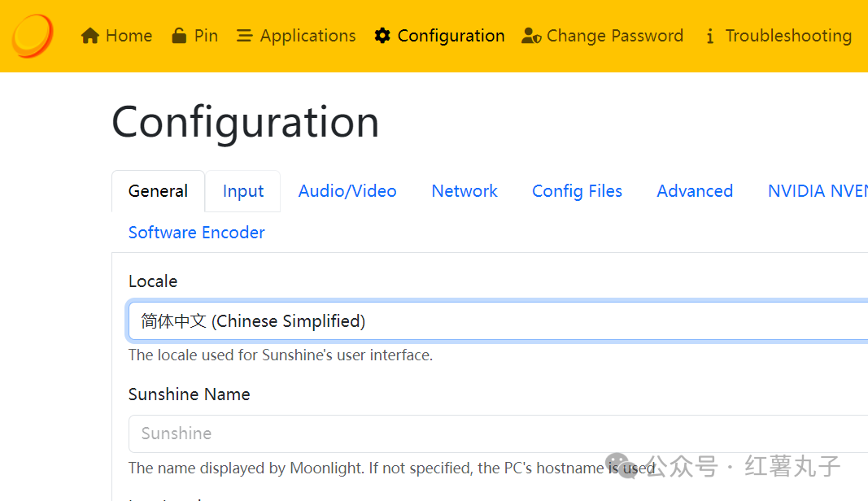Select the General tab
Screen dimensions: 868x501
click(x=158, y=191)
